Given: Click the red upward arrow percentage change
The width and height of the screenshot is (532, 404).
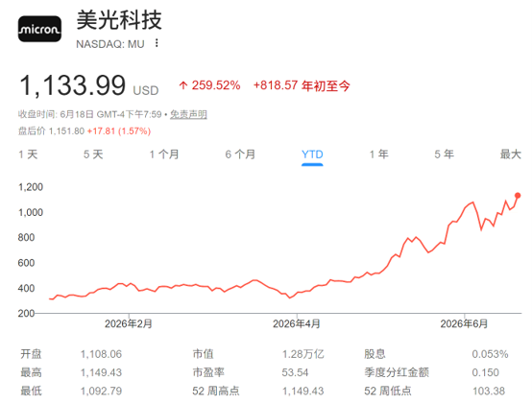Looking at the screenshot, I should (209, 85).
